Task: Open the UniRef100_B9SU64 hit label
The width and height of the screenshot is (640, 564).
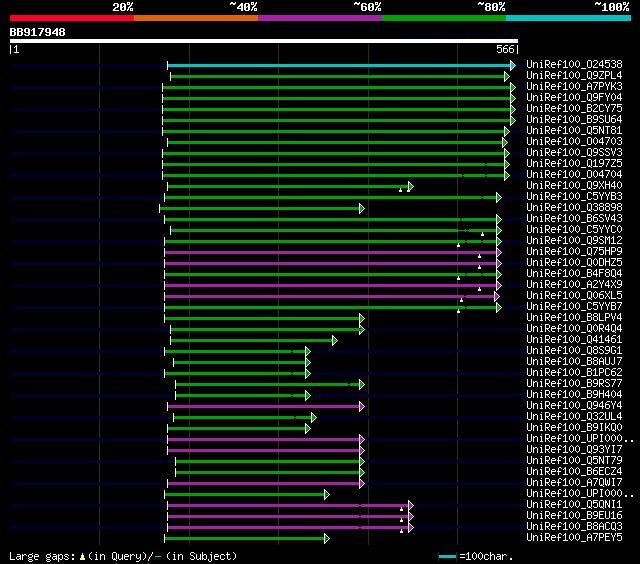Action: tap(574, 120)
